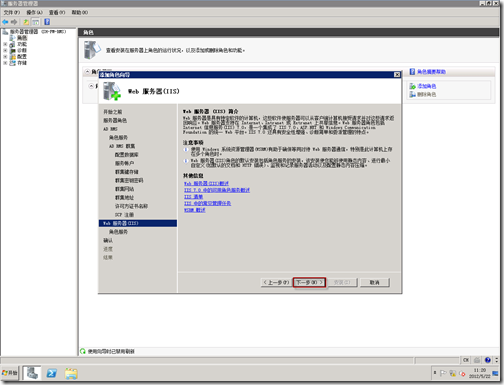Open the 查看(V) menu
This screenshot has width=504, height=385.
57,12
